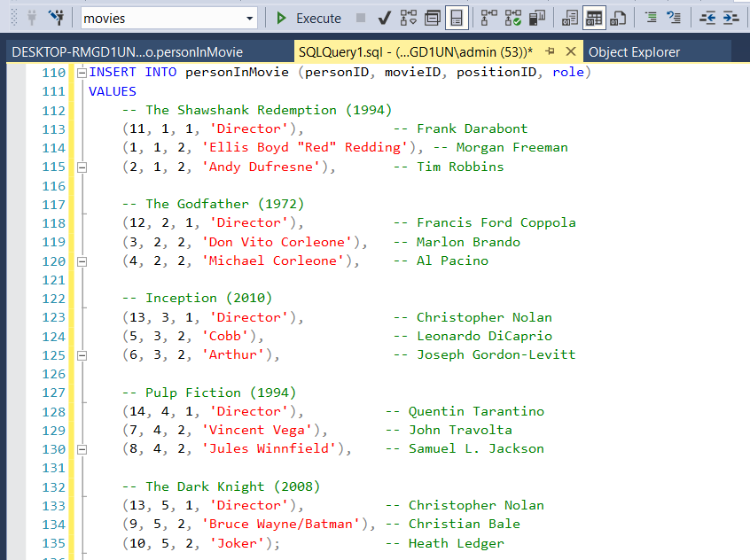Click string 'Jules Winnfield'
750x560 pixels.
269,448
